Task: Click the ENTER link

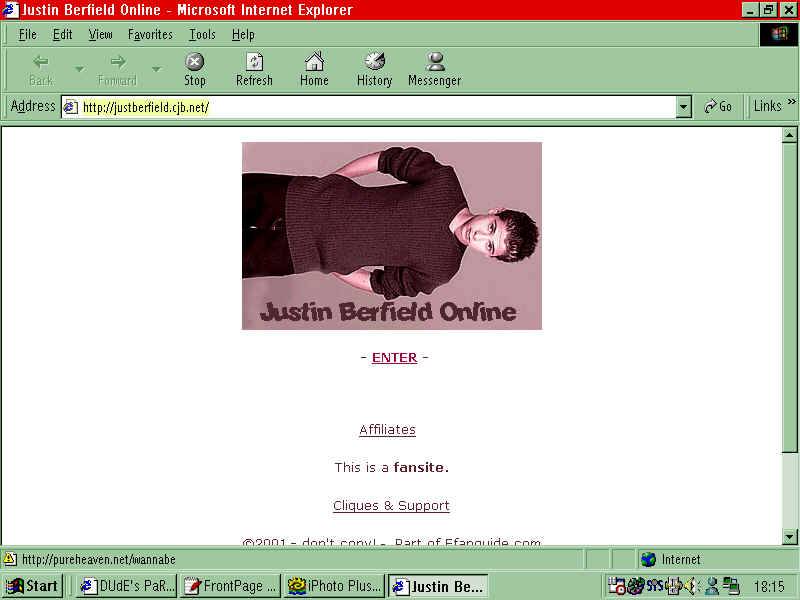Action: 394,358
